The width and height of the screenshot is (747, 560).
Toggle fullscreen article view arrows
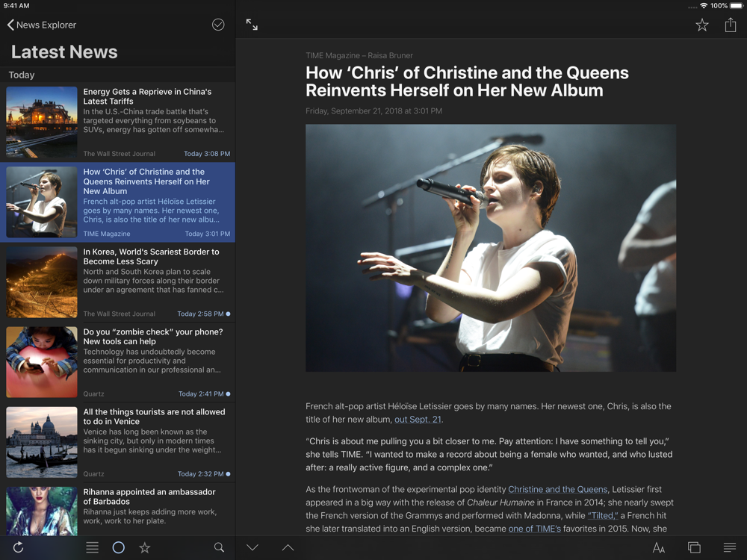coord(252,25)
